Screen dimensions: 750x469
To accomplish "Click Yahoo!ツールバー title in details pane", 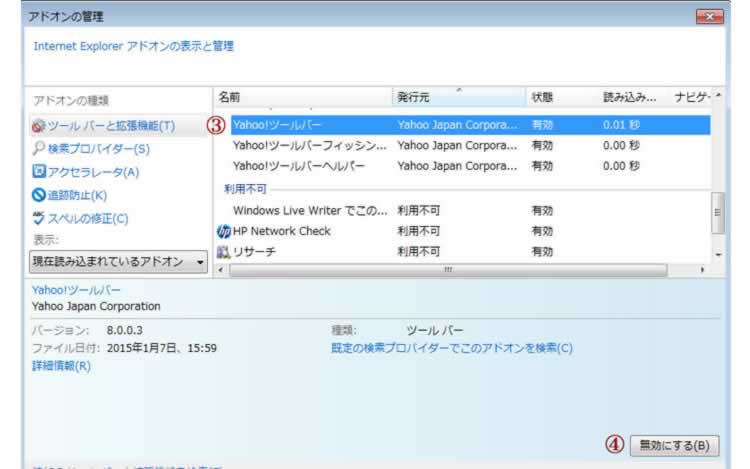I will (x=76, y=290).
